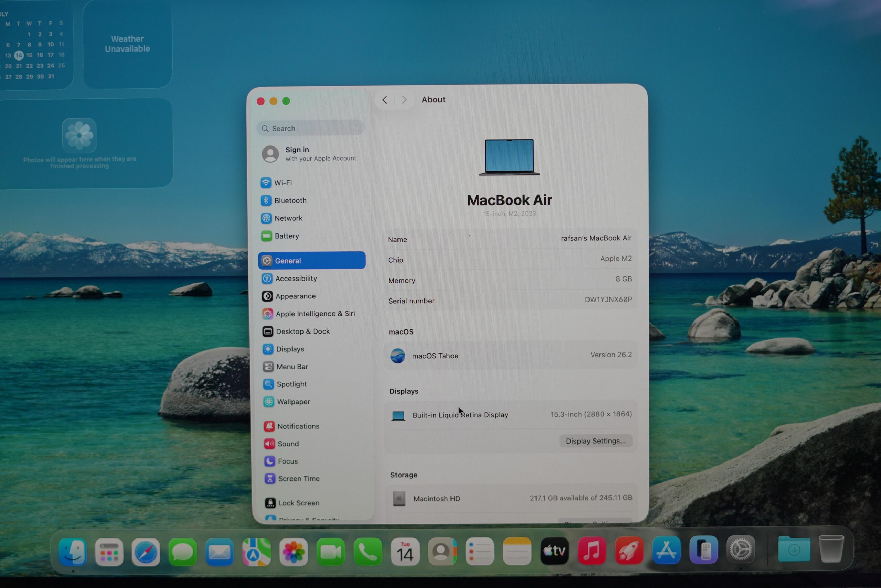
Task: Click Built-in Liquid Retina Display row
Action: (x=511, y=415)
